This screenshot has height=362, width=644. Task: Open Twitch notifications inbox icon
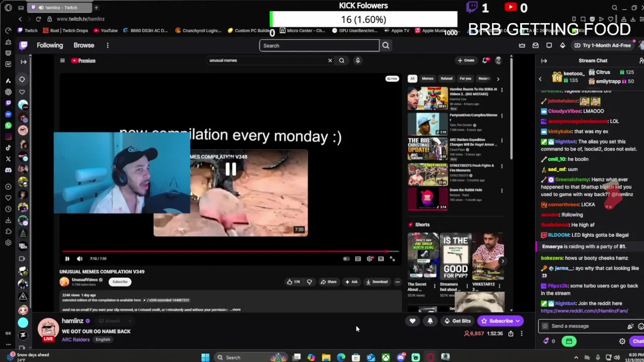535,45
